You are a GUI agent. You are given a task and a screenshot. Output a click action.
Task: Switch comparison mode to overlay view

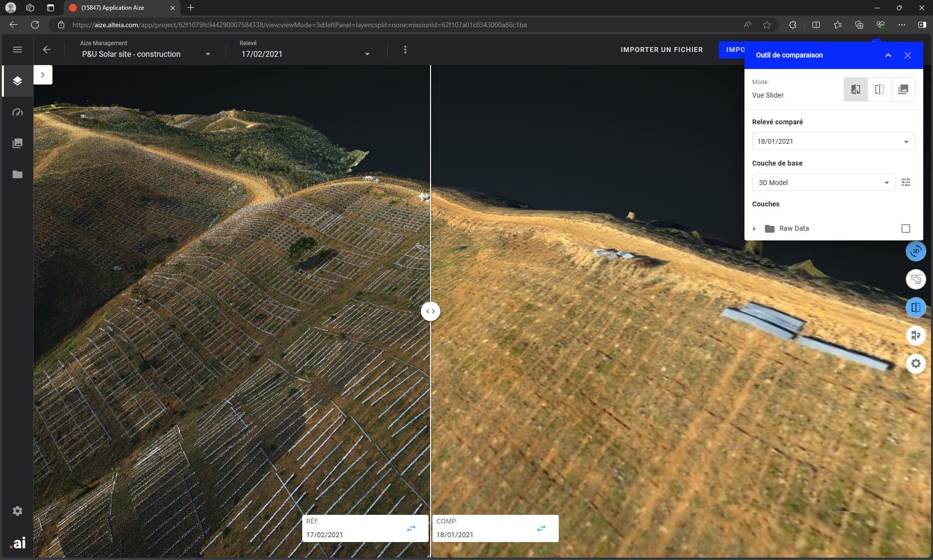coord(903,89)
